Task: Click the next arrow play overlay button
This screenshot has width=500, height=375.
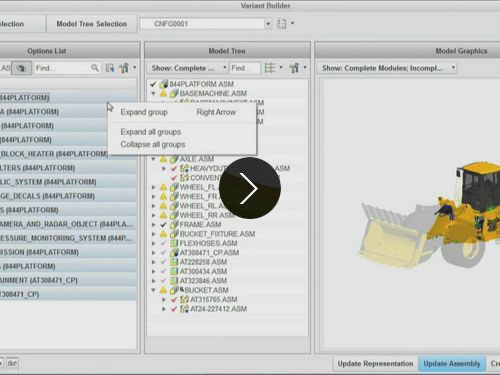Action: [x=250, y=188]
